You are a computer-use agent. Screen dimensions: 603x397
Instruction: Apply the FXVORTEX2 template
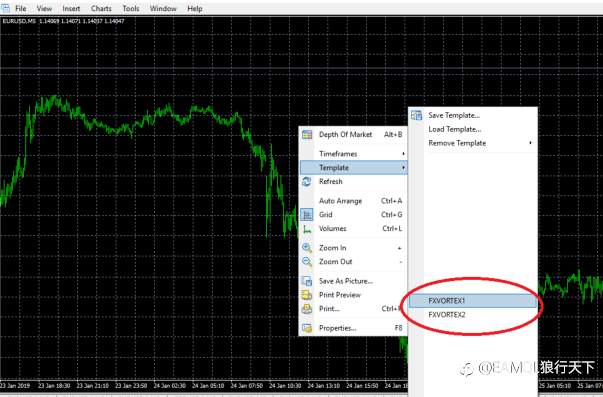[473, 315]
